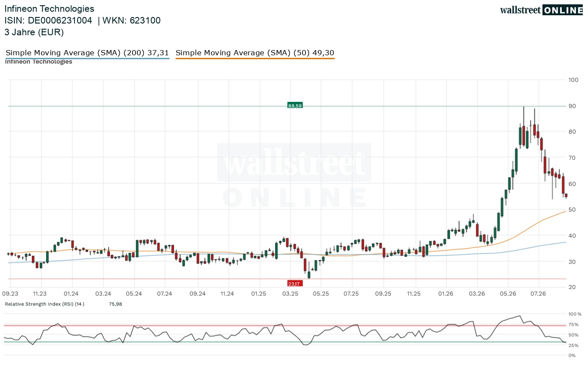Image resolution: width=588 pixels, height=367 pixels.
Task: Click the 30 price axis label
Action: pyautogui.click(x=572, y=262)
